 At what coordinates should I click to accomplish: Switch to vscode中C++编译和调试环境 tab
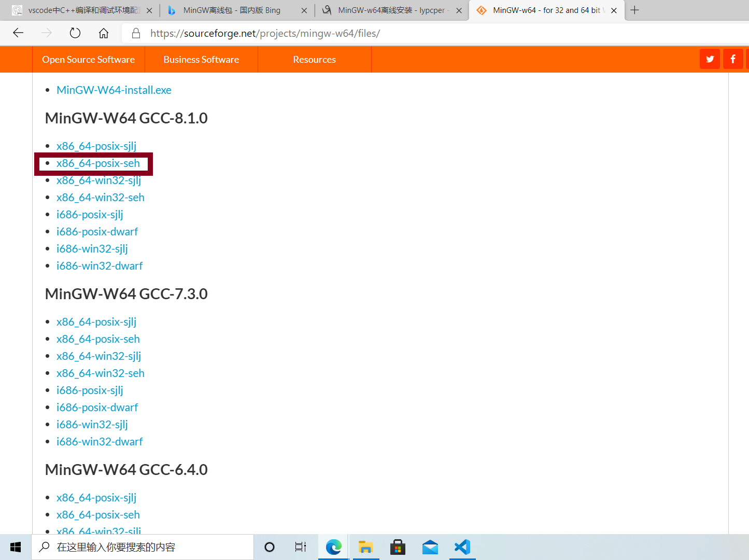(x=83, y=10)
